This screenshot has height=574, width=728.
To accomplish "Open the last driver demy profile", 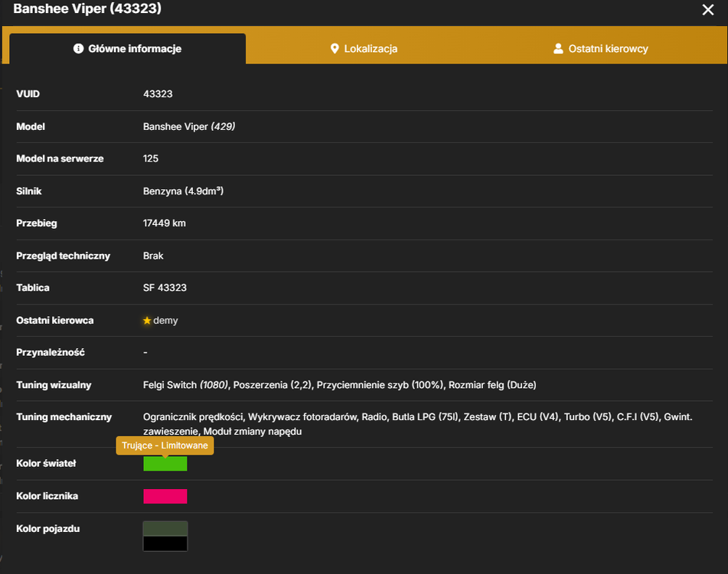I will point(165,321).
